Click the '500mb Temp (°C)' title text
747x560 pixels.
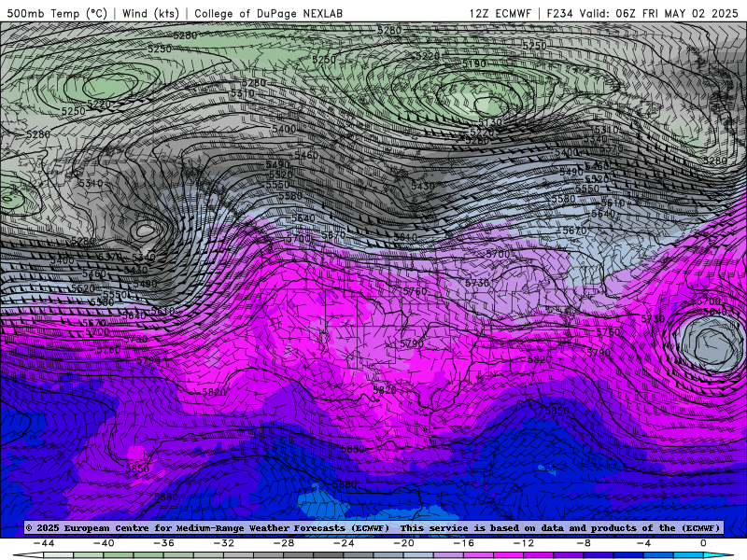point(57,13)
